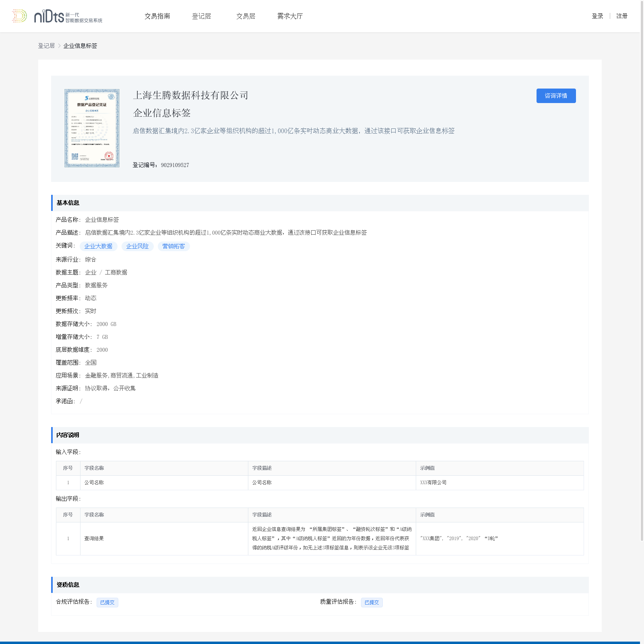Select the 企业风险 keyword tag

137,246
